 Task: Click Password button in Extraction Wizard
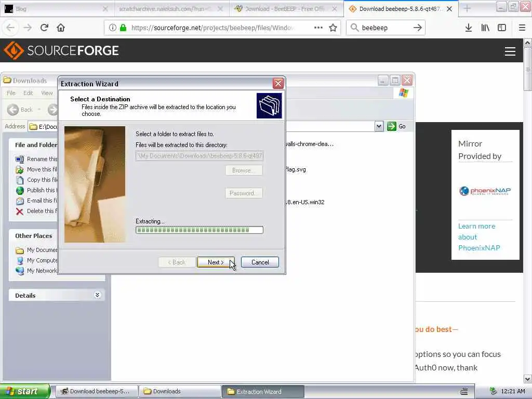(x=244, y=193)
